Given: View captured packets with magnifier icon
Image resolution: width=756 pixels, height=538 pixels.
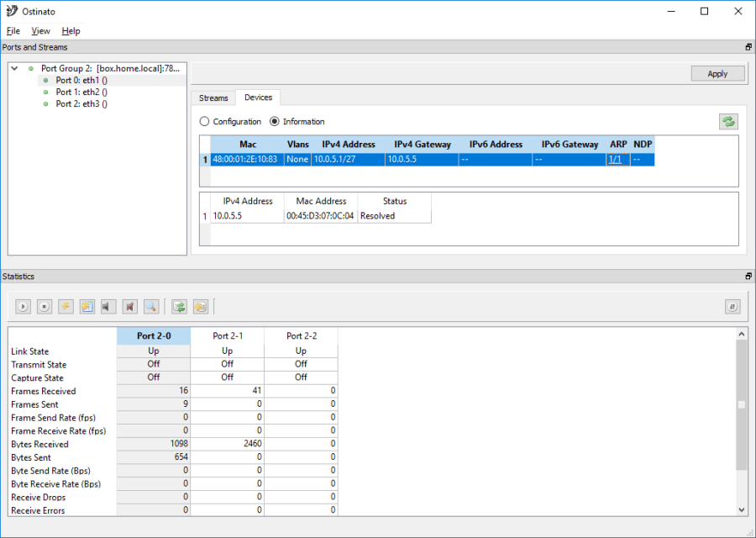Looking at the screenshot, I should [151, 306].
